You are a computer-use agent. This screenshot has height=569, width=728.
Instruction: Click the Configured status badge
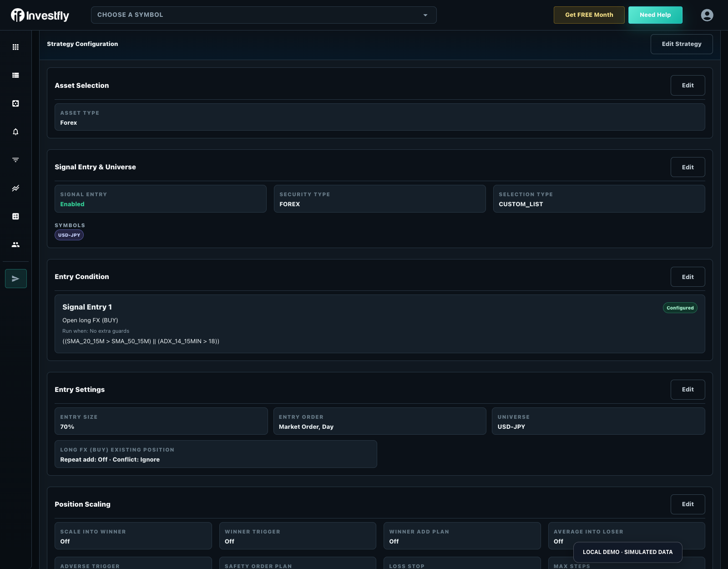click(x=680, y=308)
